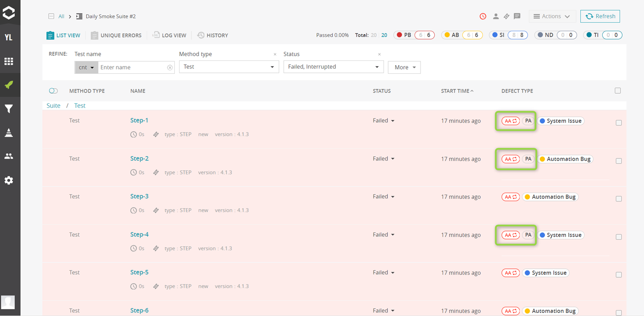Check the Step-1 row checkbox
This screenshot has height=316, width=644.
(618, 123)
